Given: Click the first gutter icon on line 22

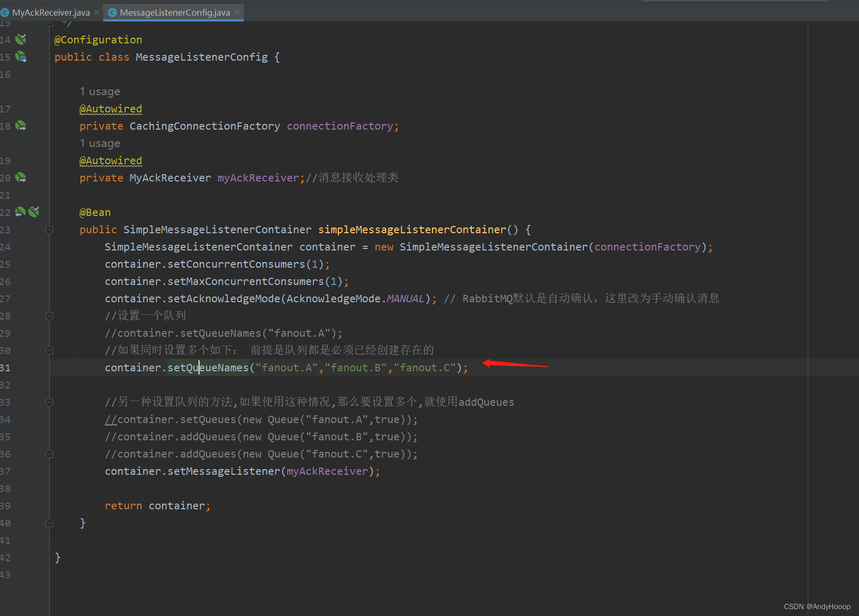Looking at the screenshot, I should tap(20, 212).
